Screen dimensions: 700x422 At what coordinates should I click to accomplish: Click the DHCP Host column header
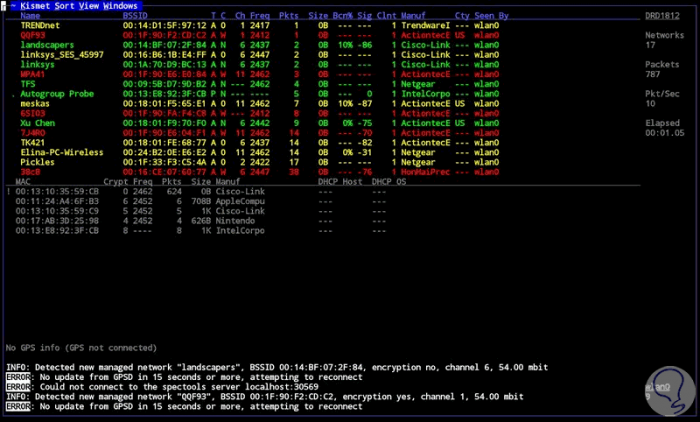point(340,182)
